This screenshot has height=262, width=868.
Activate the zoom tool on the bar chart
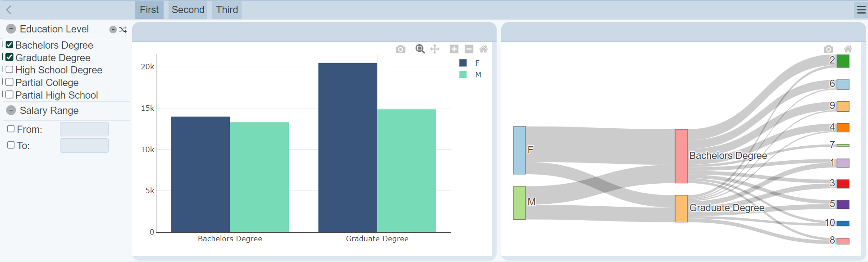[420, 49]
